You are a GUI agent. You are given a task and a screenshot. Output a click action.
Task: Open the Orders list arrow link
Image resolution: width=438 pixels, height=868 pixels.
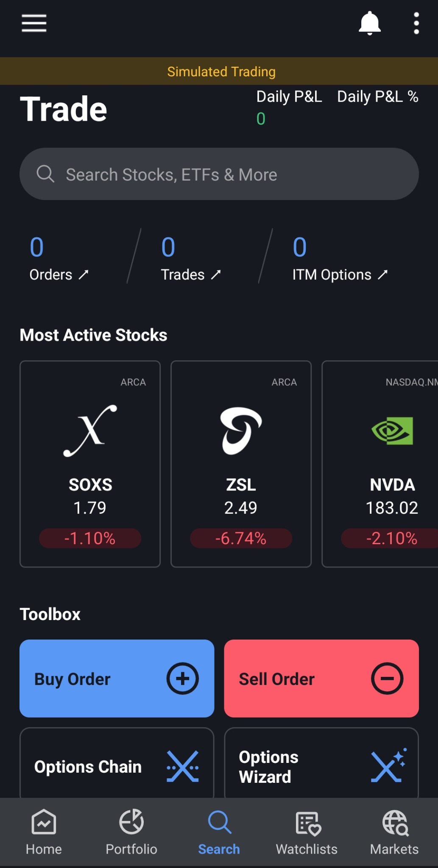coord(59,275)
